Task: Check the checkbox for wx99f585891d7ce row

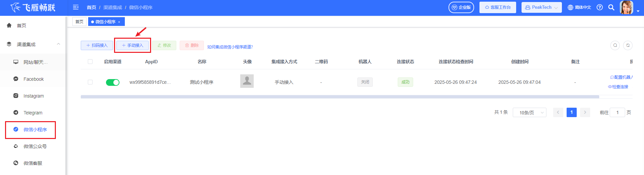Action: [x=90, y=82]
